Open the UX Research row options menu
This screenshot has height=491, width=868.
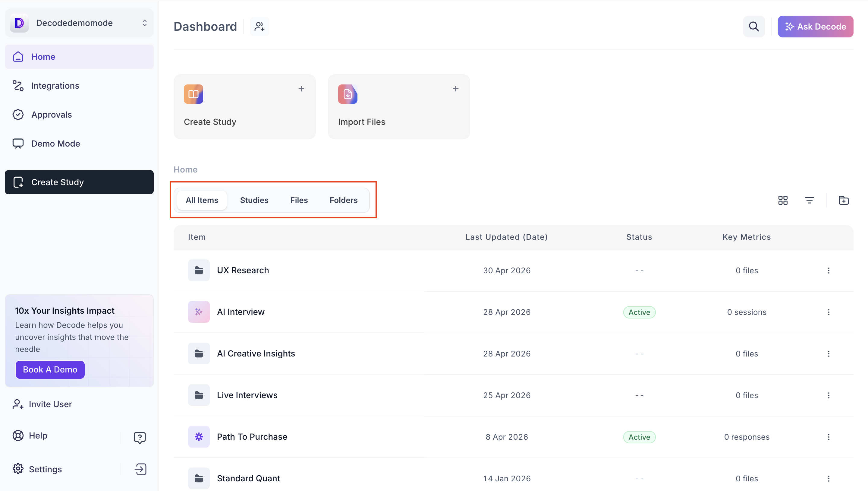coord(829,271)
